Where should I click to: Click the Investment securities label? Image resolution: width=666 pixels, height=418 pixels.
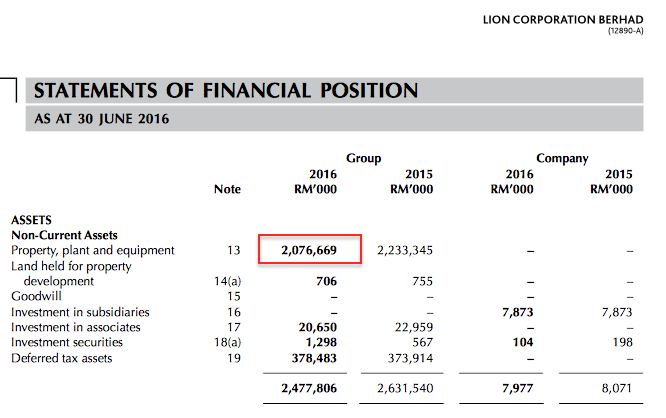(x=67, y=342)
